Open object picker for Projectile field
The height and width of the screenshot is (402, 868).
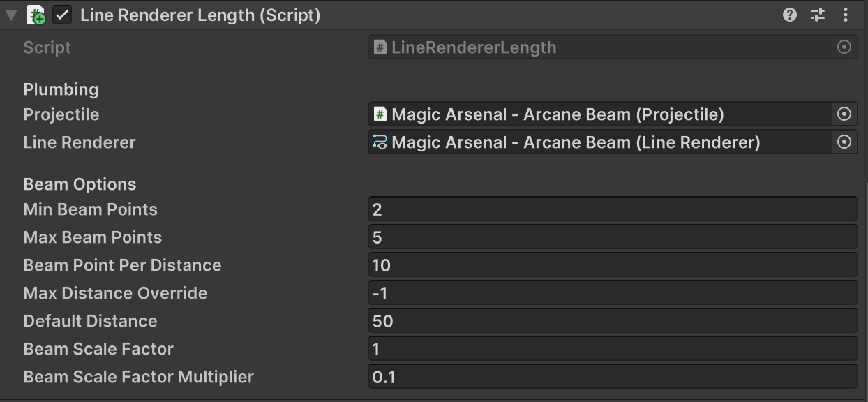(844, 114)
